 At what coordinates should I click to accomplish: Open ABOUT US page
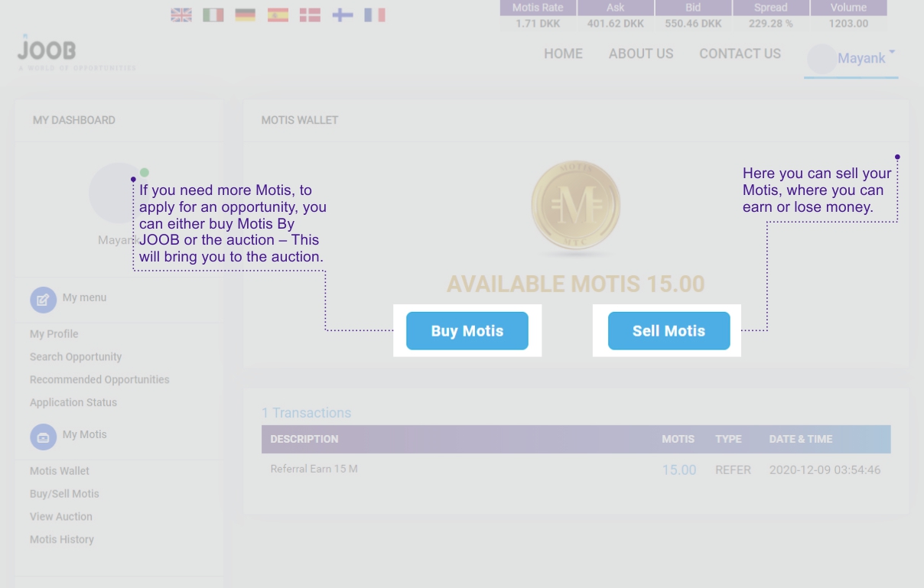tap(641, 54)
